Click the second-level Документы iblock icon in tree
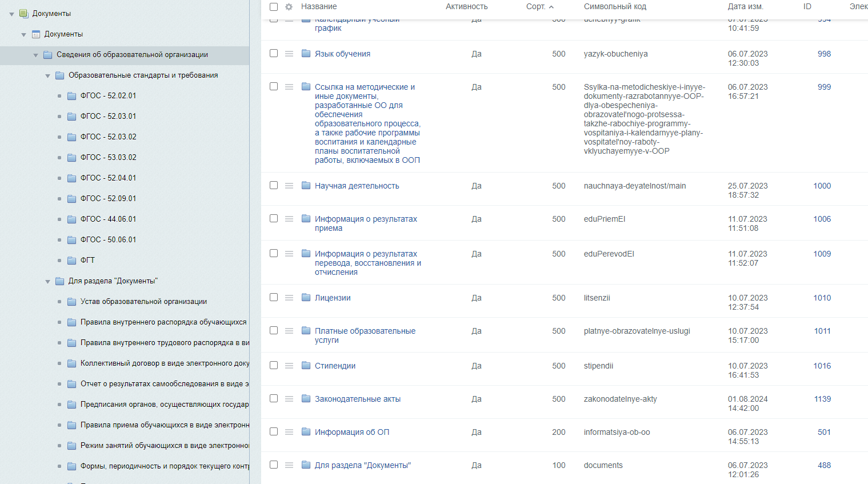Viewport: 868px width, 484px height. click(36, 34)
